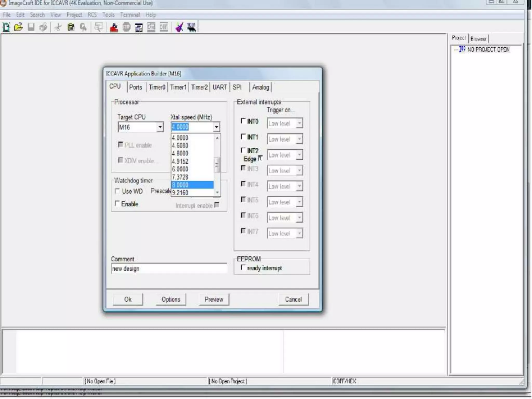Click Xtal list scroll up arrow
The width and height of the screenshot is (532, 399).
click(217, 138)
